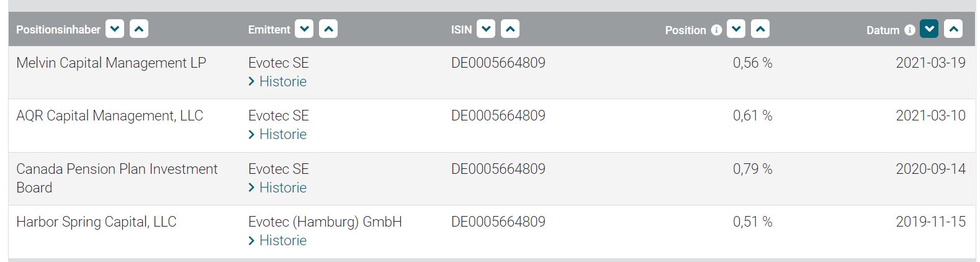This screenshot has height=262, width=980.
Task: Select the Melvin Capital Management LP cell
Action: [x=111, y=63]
